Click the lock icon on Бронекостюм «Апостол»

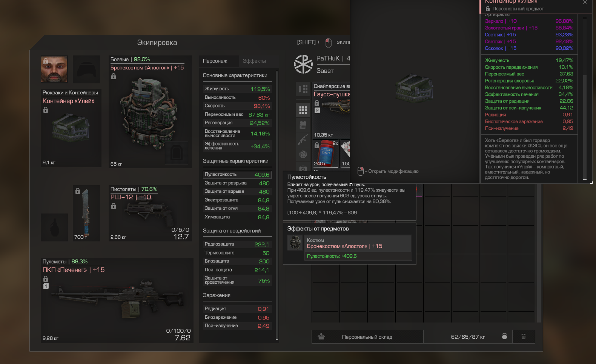point(114,76)
